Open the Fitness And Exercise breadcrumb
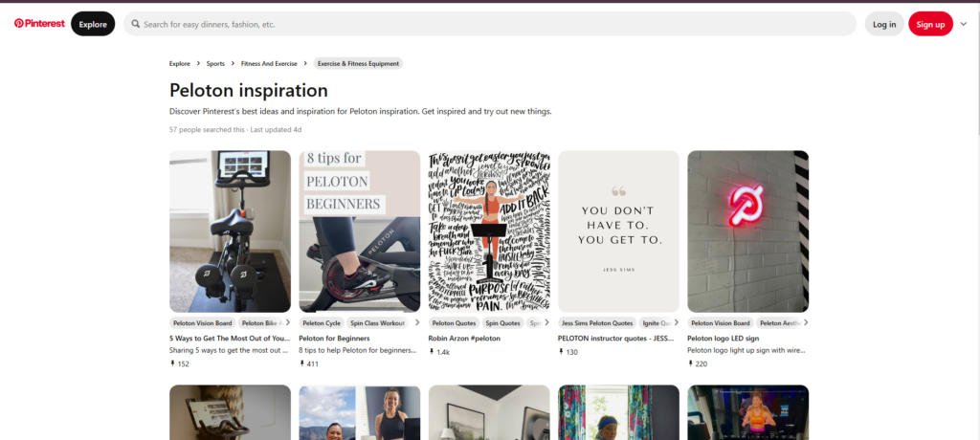Viewport: 980px width, 440px height. coord(269,63)
